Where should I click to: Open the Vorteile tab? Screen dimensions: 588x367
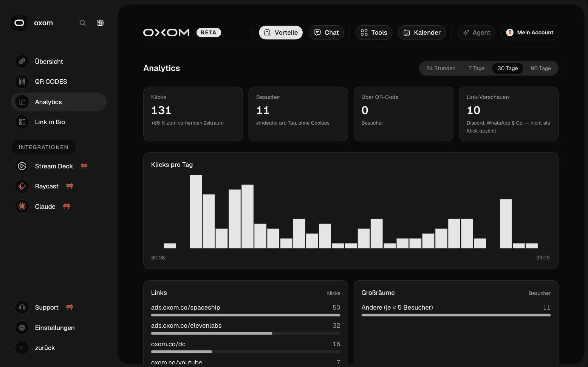(281, 32)
